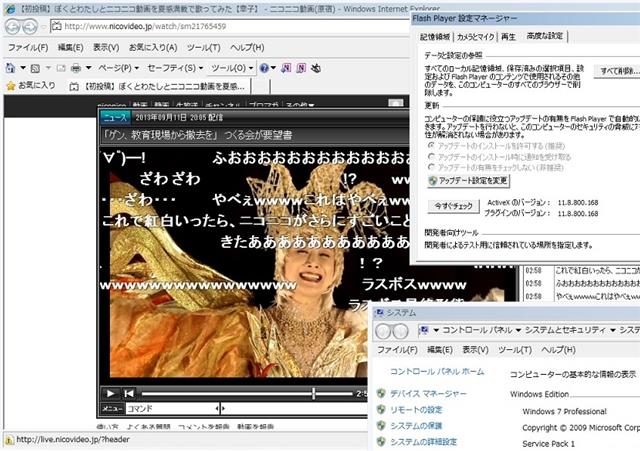Click the blue Help question-mark icon
The height and width of the screenshot is (451, 640).
[x=264, y=68]
